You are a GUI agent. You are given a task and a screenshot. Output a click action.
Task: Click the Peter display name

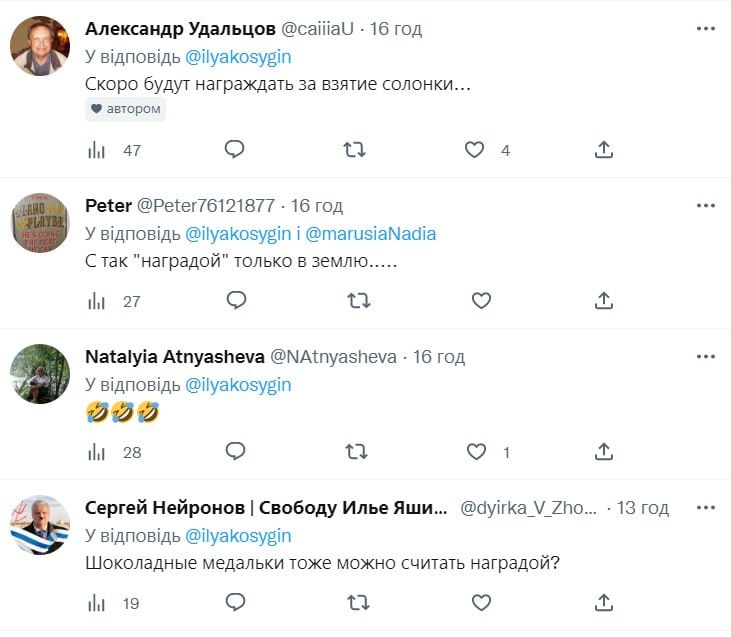point(108,206)
